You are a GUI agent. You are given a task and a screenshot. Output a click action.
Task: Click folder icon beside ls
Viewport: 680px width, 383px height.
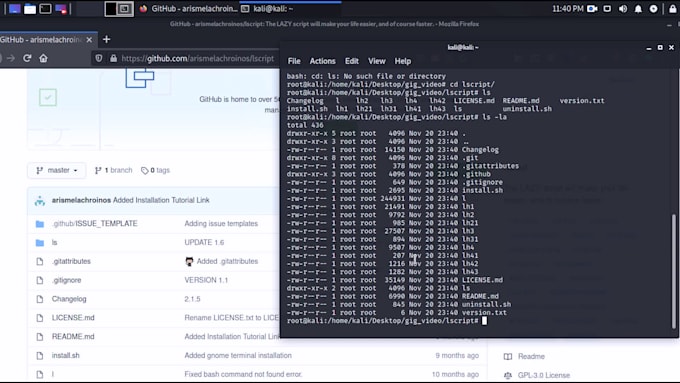tap(40, 243)
